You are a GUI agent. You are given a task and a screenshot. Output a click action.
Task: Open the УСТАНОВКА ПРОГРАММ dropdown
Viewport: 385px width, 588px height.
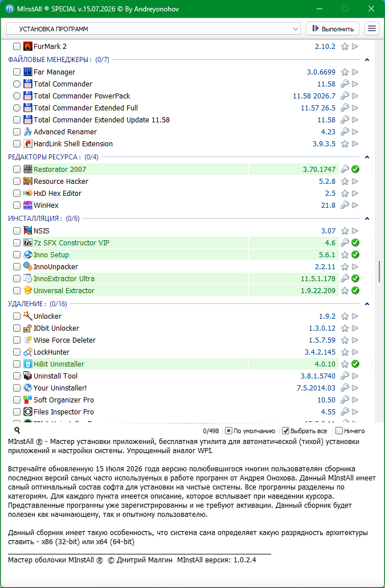[x=153, y=29]
